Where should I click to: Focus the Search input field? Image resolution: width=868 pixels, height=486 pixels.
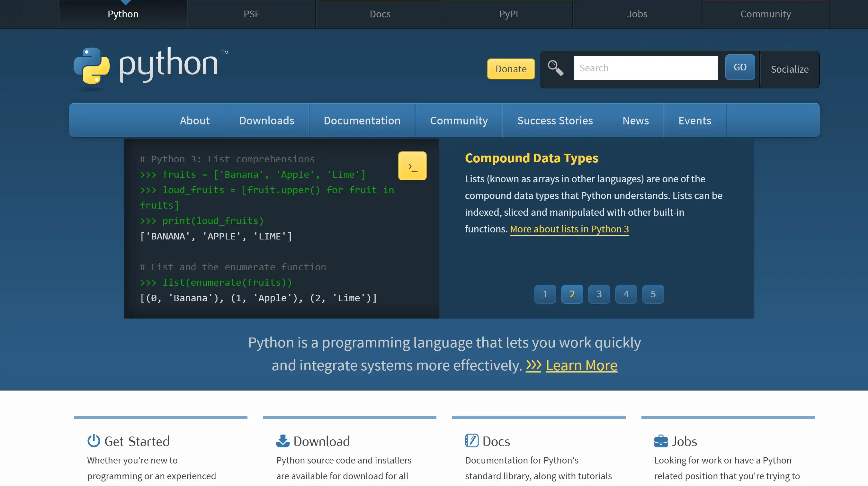pyautogui.click(x=646, y=68)
